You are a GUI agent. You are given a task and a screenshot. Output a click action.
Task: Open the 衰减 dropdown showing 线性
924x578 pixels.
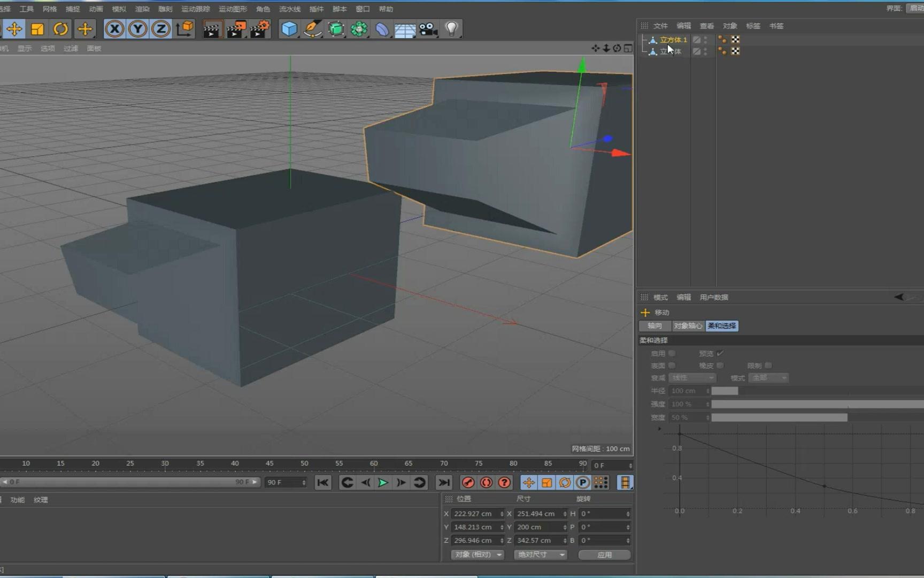click(x=692, y=378)
